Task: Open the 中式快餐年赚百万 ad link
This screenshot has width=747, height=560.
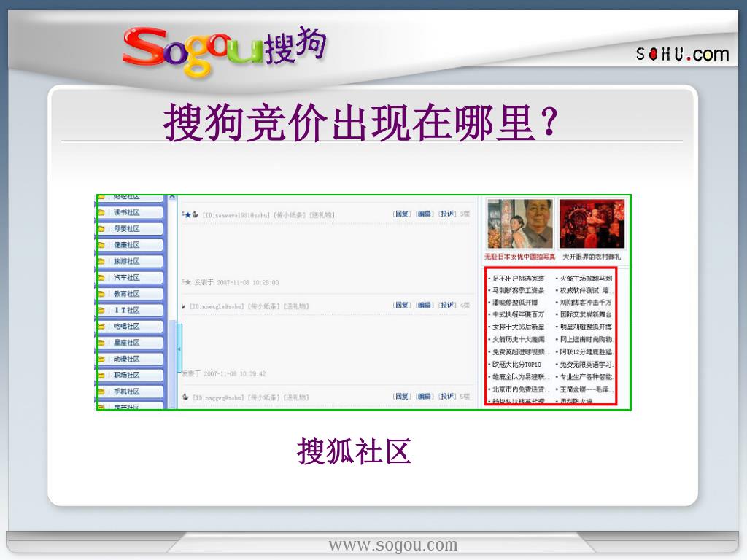Action: tap(519, 314)
